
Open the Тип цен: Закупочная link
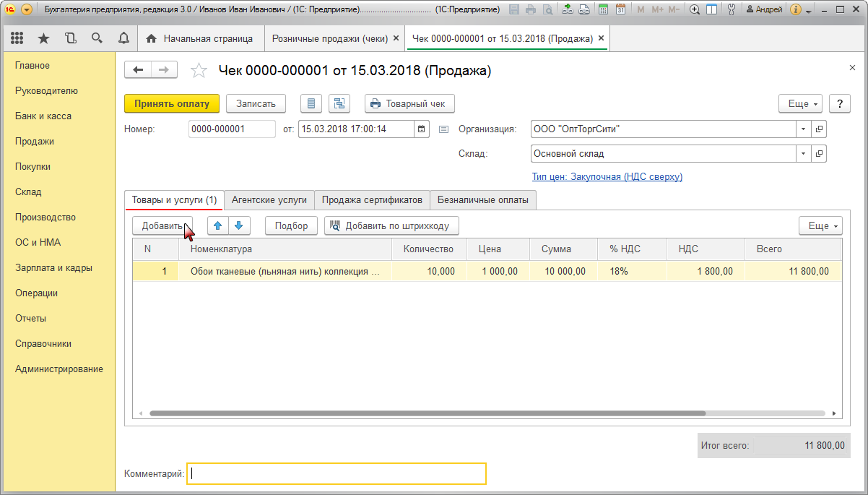[607, 176]
